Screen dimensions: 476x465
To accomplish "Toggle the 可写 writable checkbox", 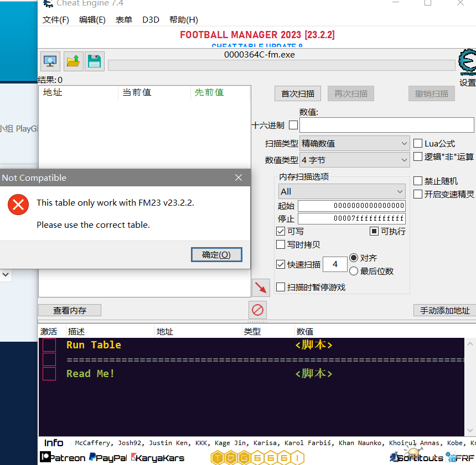I will 281,231.
